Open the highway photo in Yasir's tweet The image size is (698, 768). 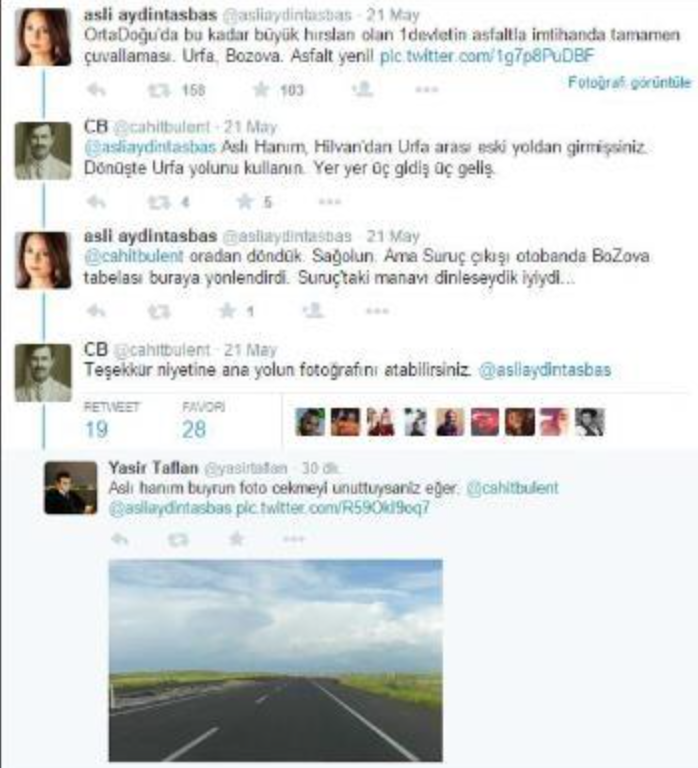pos(275,660)
